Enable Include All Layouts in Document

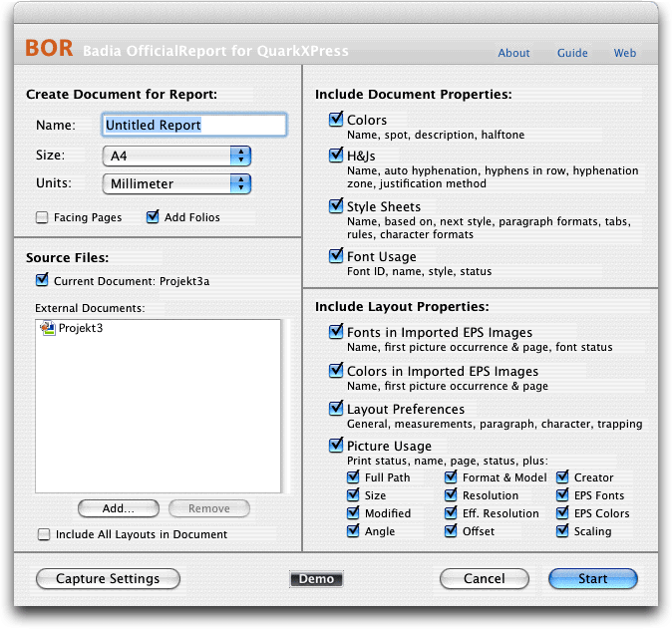(x=44, y=534)
